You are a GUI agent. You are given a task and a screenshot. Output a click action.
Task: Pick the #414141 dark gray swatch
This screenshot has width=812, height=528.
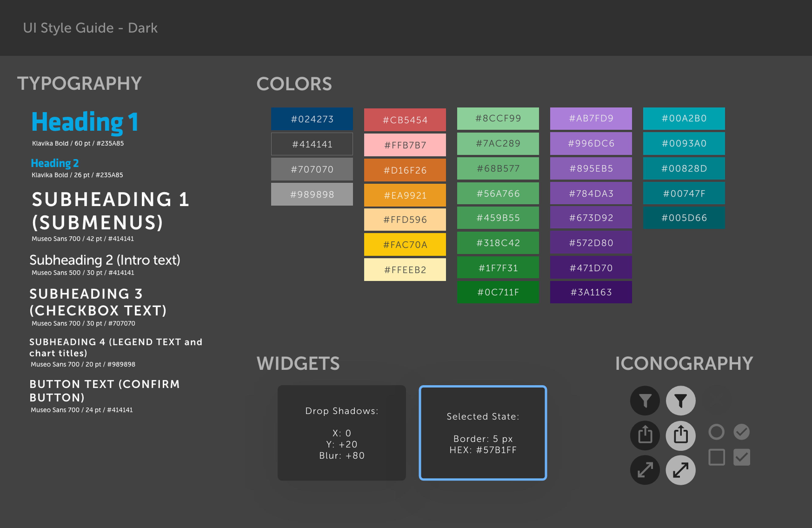[312, 144]
